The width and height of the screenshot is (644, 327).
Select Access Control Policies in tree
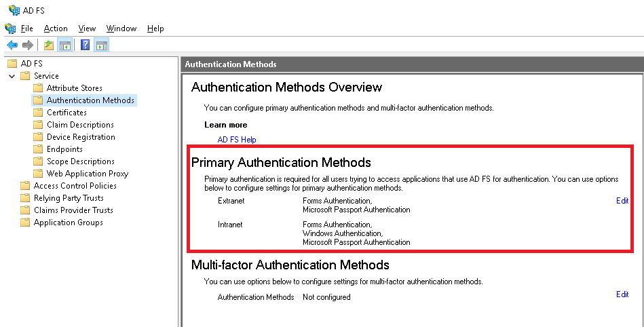coord(75,186)
